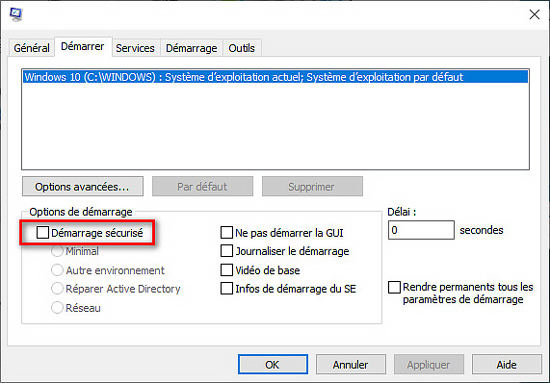Open the Outils tab
The height and width of the screenshot is (383, 550).
[241, 48]
